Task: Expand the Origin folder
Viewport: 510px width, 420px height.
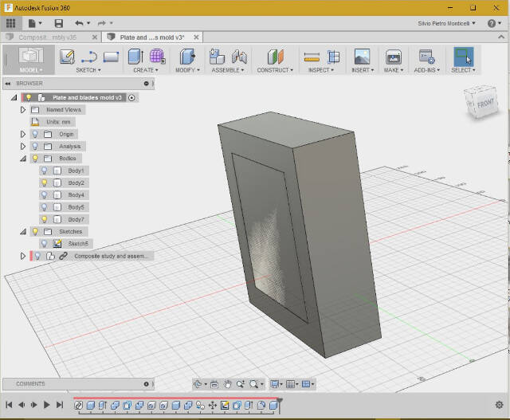Action: pos(23,134)
